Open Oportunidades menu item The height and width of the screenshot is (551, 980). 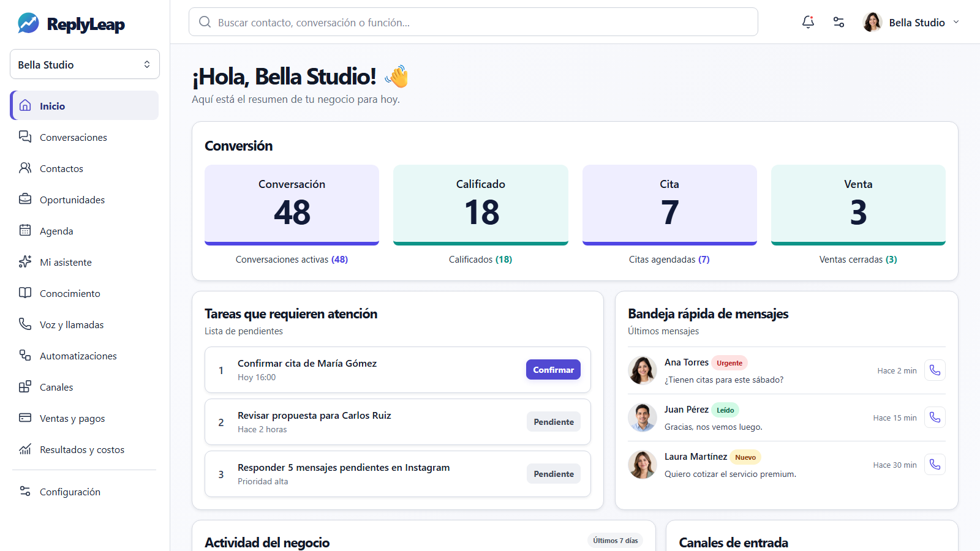(85, 199)
